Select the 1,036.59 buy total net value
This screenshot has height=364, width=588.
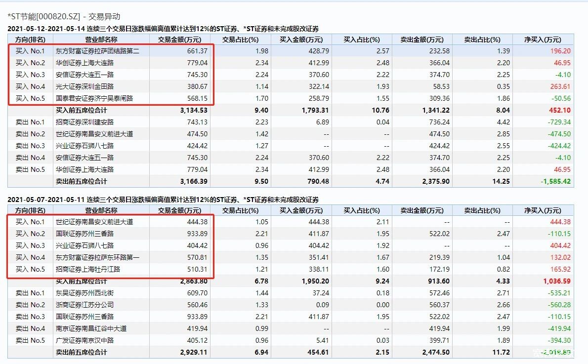[557, 281]
